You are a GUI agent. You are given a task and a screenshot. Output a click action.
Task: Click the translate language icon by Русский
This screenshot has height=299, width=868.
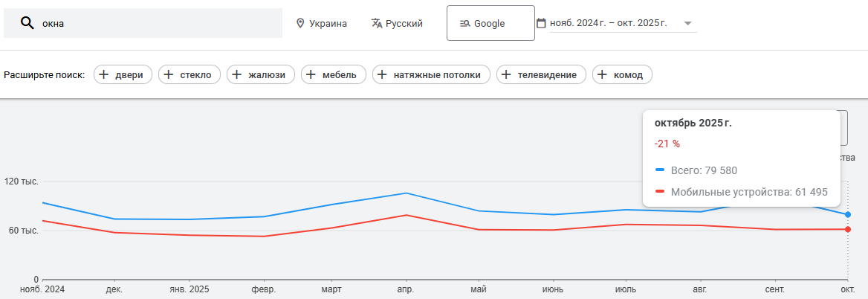(377, 23)
